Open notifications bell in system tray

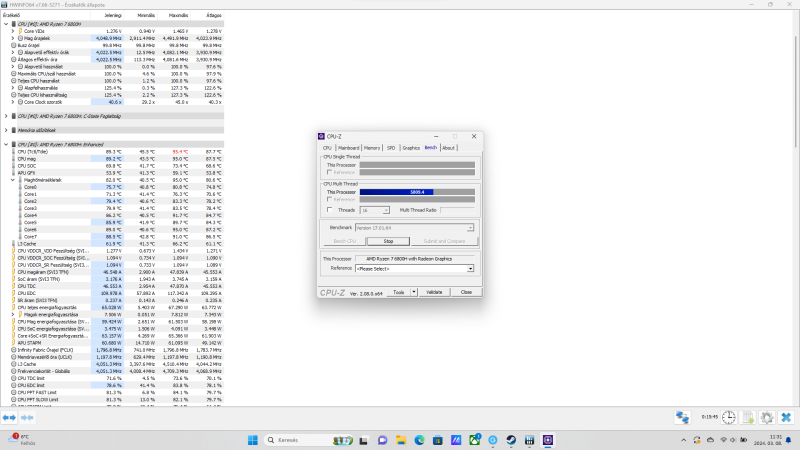(x=788, y=440)
